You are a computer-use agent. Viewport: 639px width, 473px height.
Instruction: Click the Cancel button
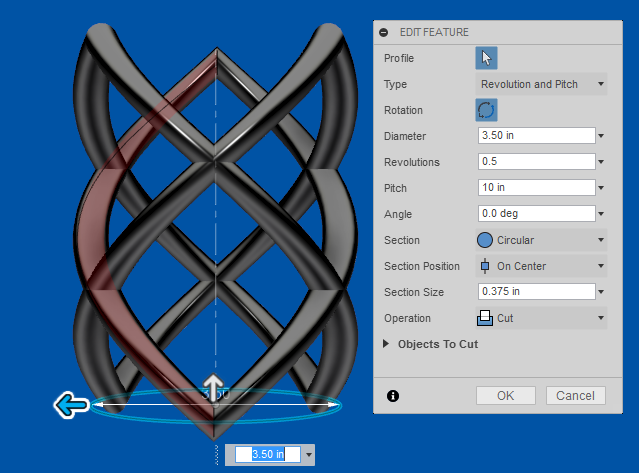tap(575, 396)
